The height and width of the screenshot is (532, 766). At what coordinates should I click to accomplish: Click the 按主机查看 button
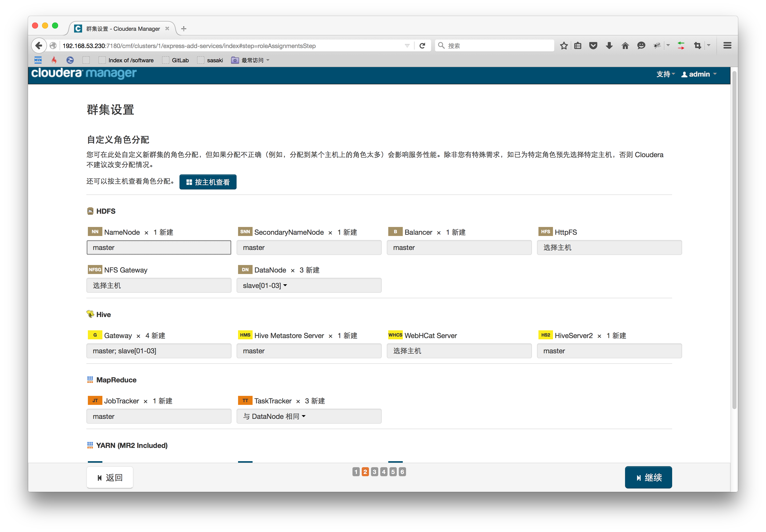[x=208, y=182]
